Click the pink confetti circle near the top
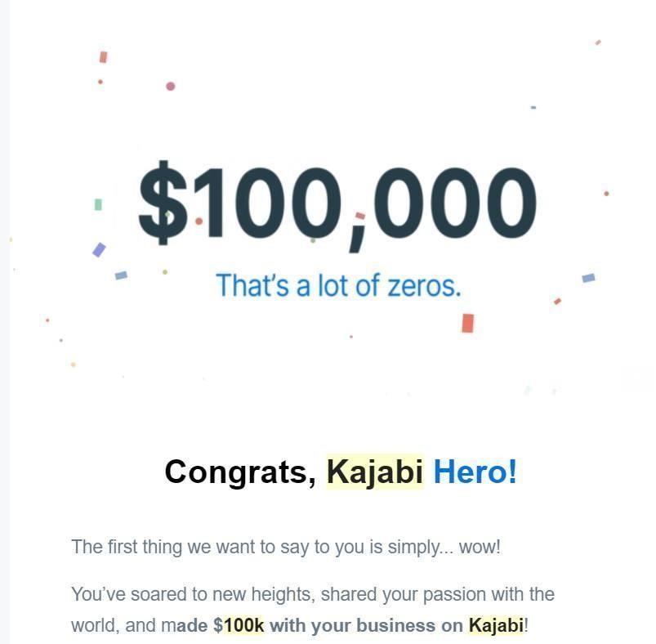 [x=170, y=86]
